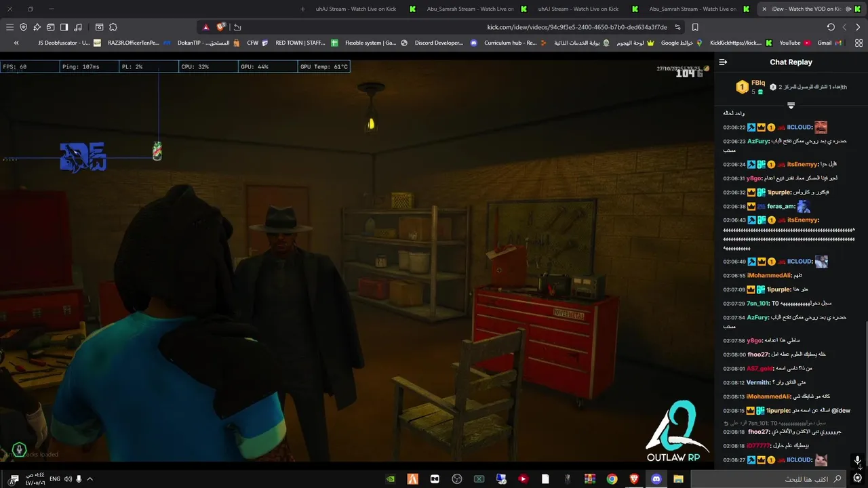Open the shield privacy icon in toolbar
The height and width of the screenshot is (488, 868).
(x=23, y=27)
